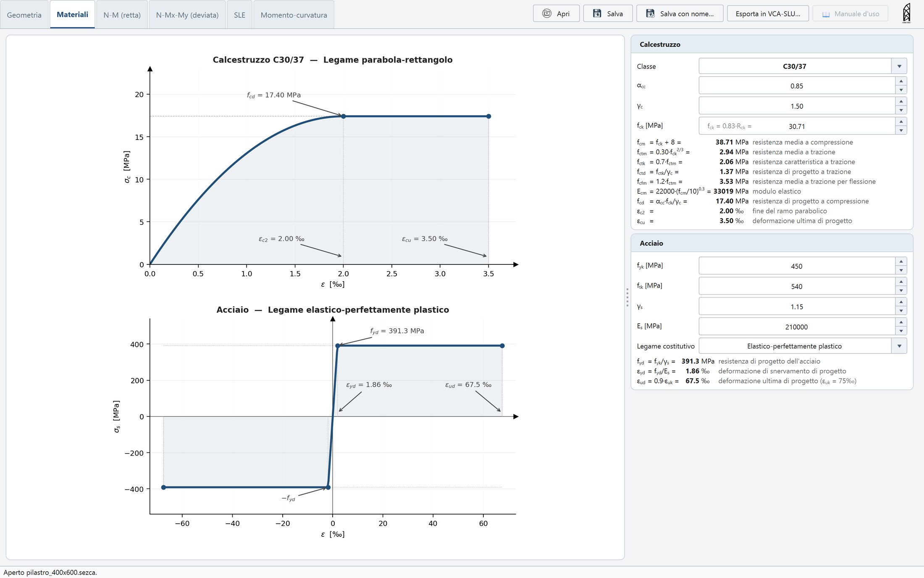The width and height of the screenshot is (924, 578).
Task: Open the Manuale d'uso button
Action: 850,13
